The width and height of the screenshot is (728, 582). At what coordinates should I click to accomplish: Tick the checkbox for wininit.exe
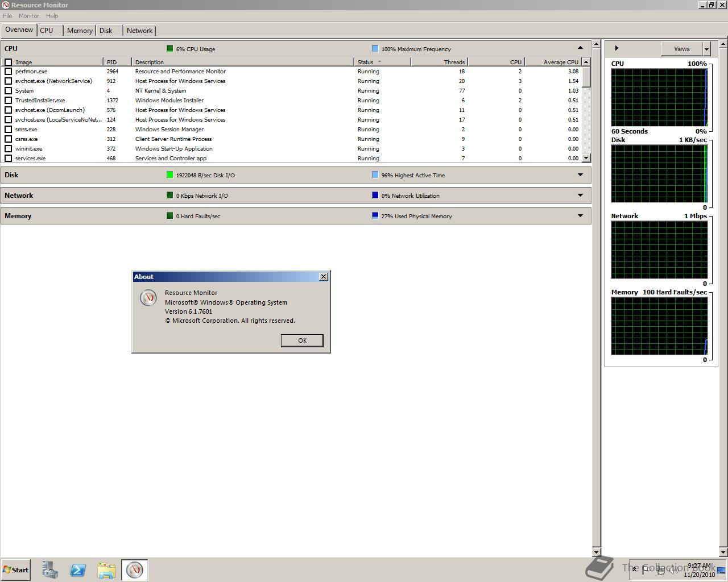click(9, 149)
